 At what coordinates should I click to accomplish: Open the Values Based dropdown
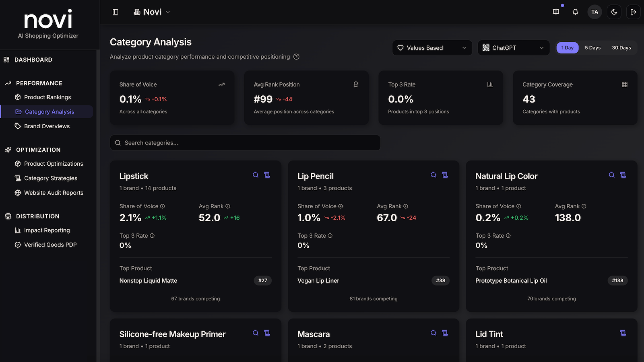click(x=432, y=48)
